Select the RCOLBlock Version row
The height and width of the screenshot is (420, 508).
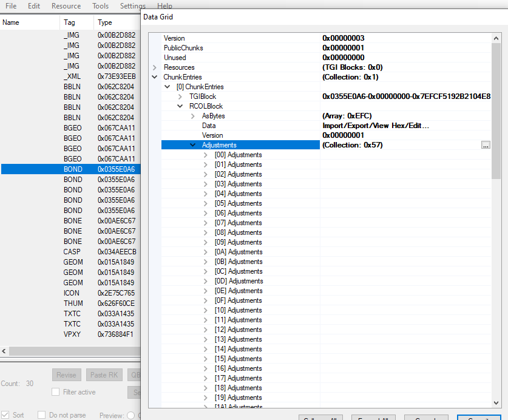click(326, 135)
